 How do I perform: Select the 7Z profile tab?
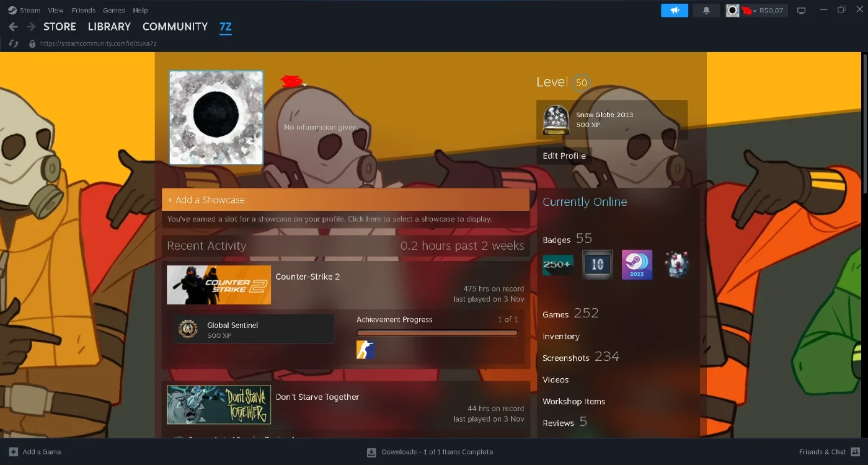226,27
